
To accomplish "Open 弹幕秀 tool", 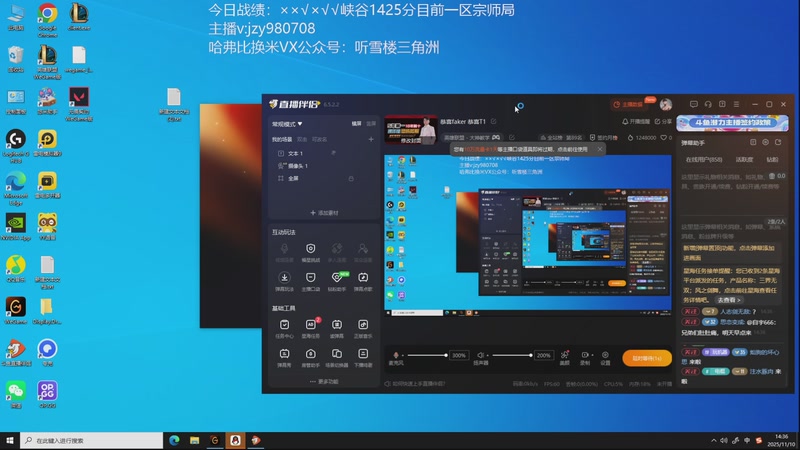I will 284,358.
